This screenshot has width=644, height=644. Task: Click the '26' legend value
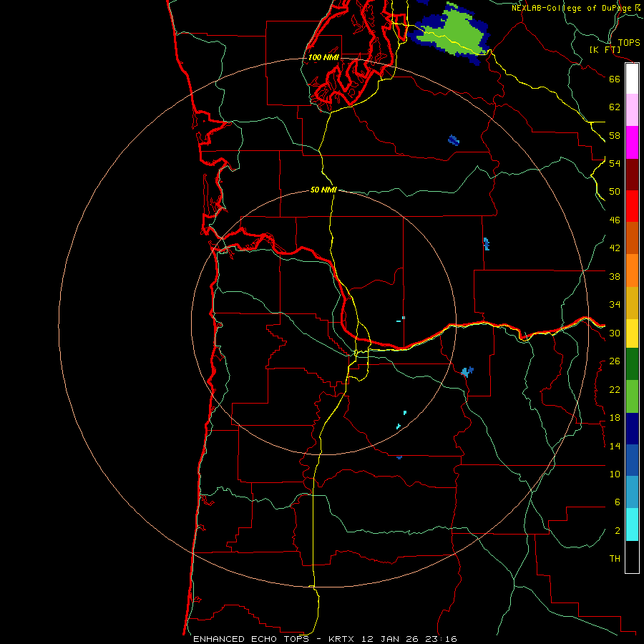coord(615,361)
